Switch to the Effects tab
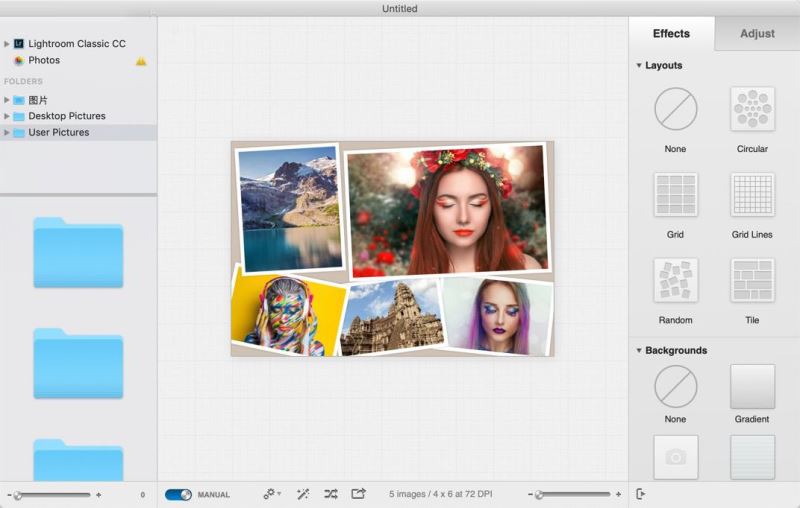Viewport: 800px width, 508px height. [671, 34]
